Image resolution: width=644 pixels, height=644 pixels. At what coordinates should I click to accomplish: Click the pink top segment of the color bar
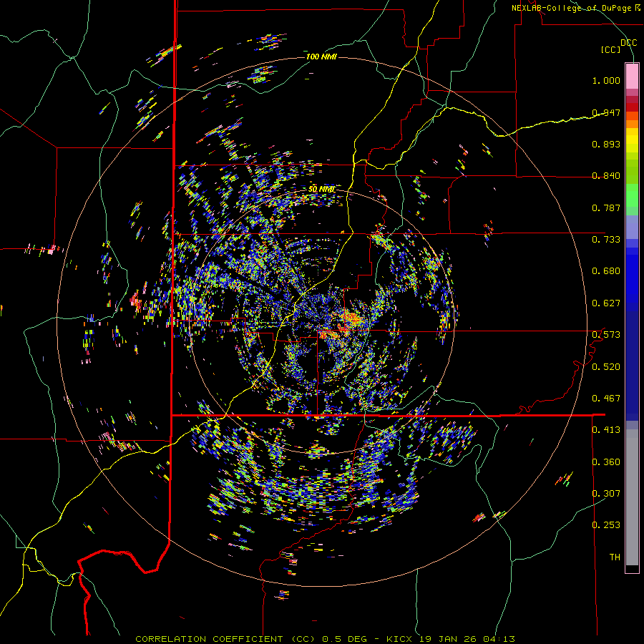632,76
